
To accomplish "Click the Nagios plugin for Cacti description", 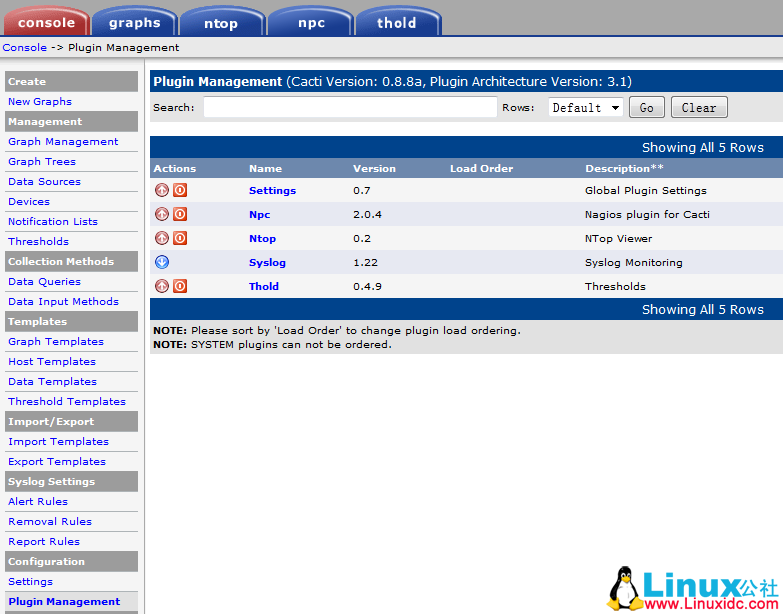I will [647, 214].
